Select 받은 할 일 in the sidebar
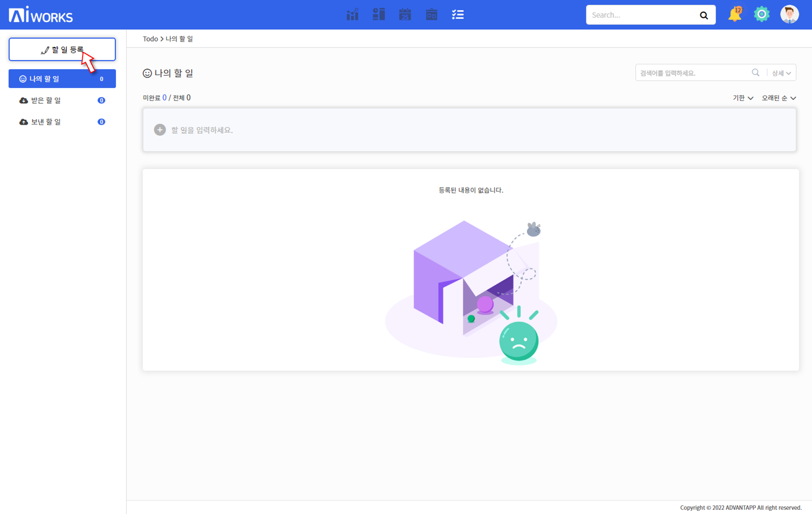 (x=46, y=101)
